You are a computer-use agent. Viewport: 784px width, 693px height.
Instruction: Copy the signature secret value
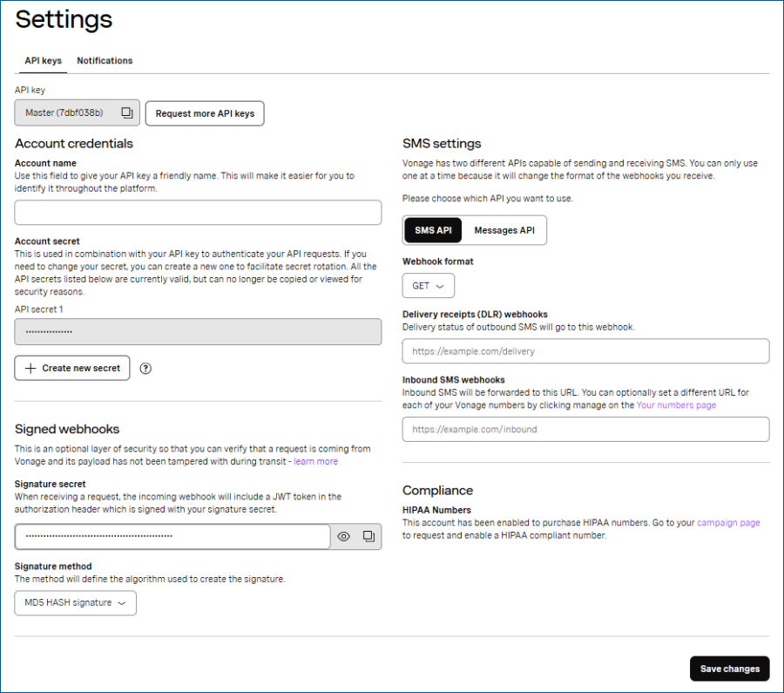(368, 537)
